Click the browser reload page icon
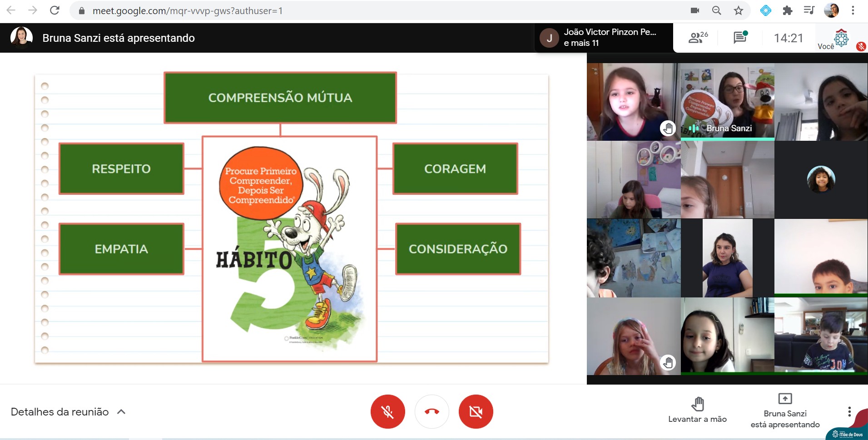This screenshot has width=868, height=440. (55, 10)
